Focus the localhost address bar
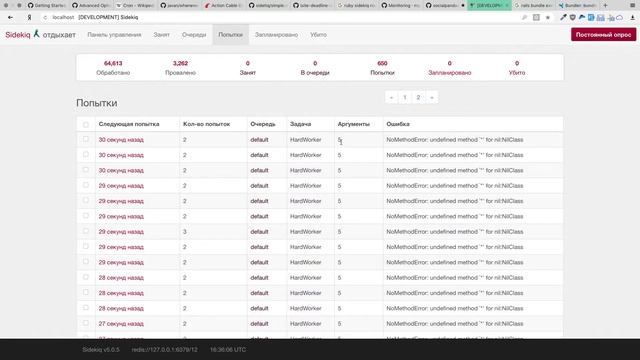Viewport: 640px width, 360px height. tap(282, 18)
